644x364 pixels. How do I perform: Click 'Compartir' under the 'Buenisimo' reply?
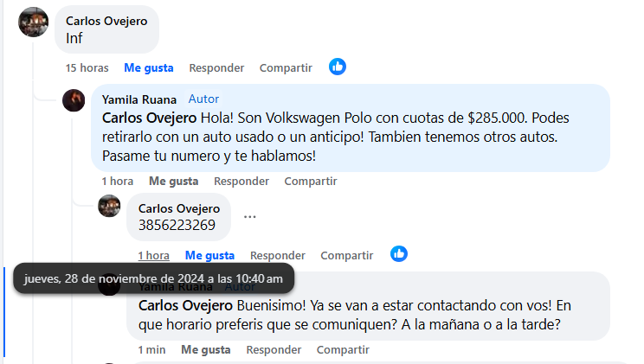343,349
